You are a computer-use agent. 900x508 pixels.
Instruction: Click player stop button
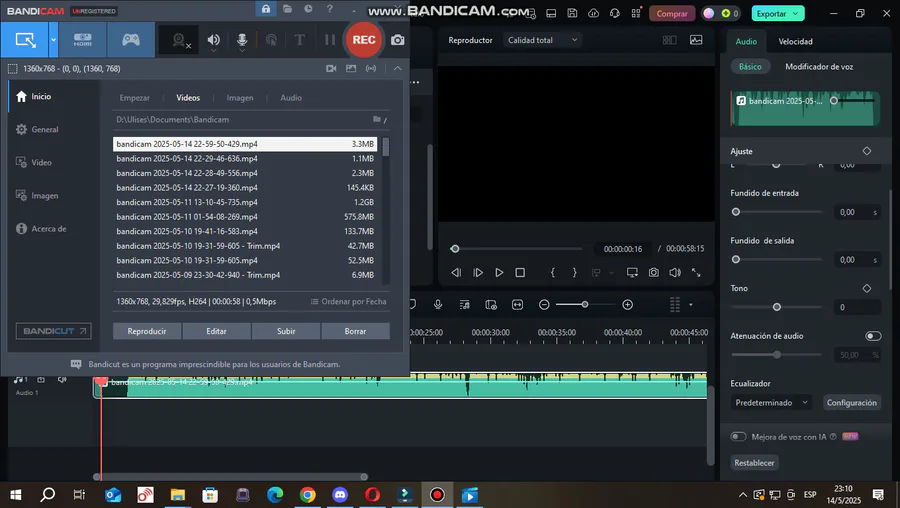[x=520, y=273]
